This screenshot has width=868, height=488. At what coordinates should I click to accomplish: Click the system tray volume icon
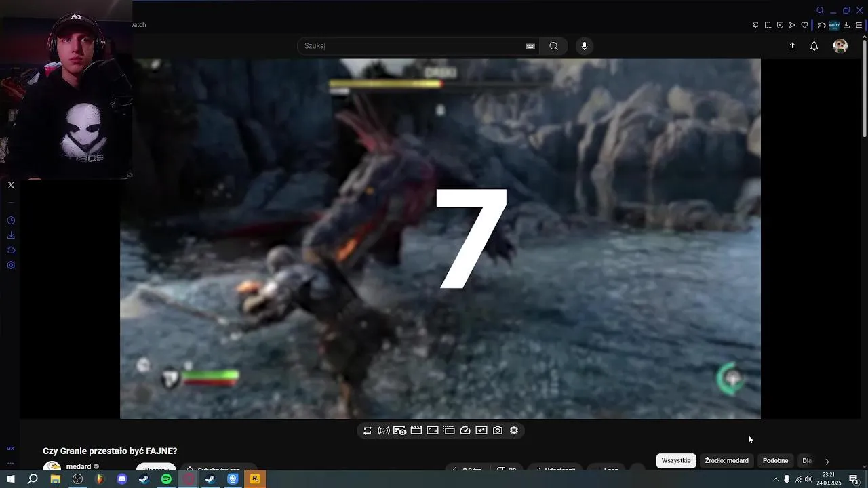808,479
